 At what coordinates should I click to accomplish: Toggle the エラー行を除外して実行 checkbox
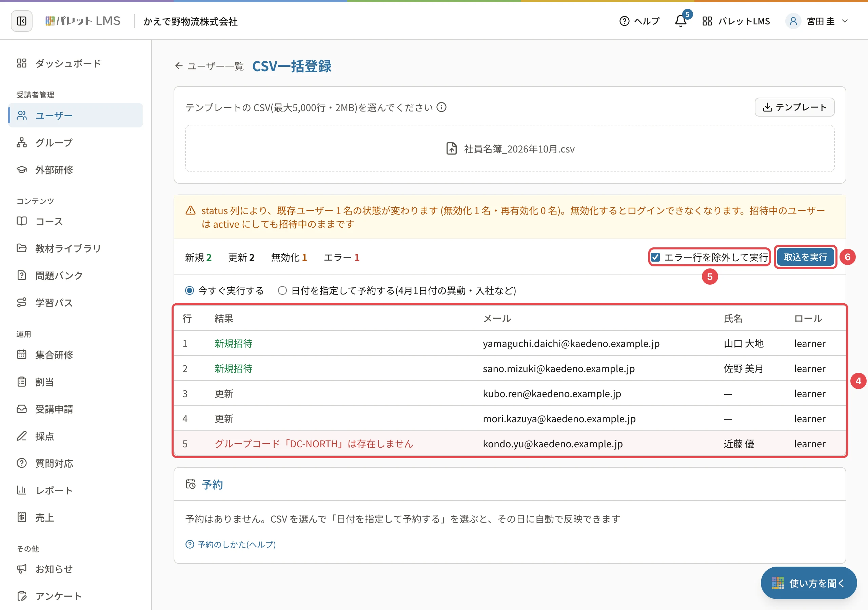655,257
